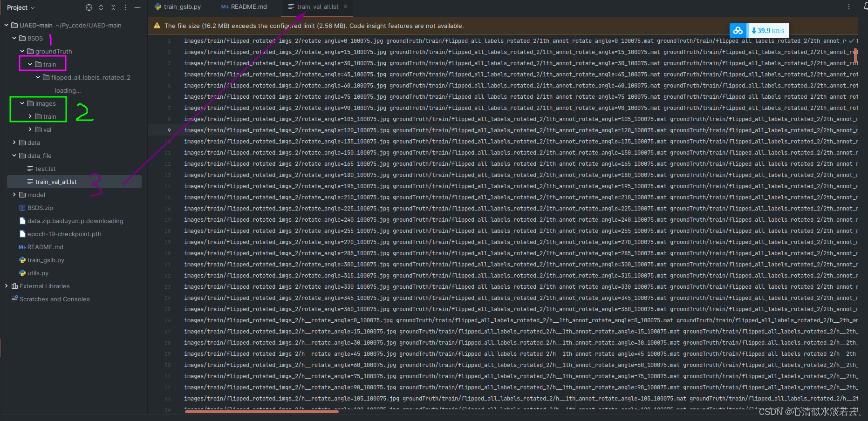
Task: Select the val folder label
Action: point(47,129)
